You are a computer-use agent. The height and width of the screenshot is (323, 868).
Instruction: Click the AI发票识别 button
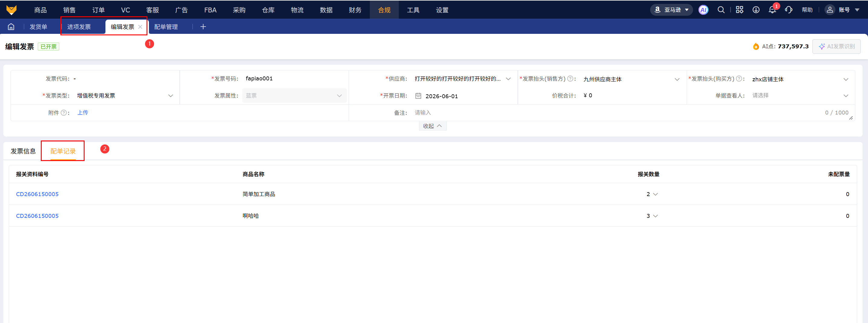pos(836,46)
